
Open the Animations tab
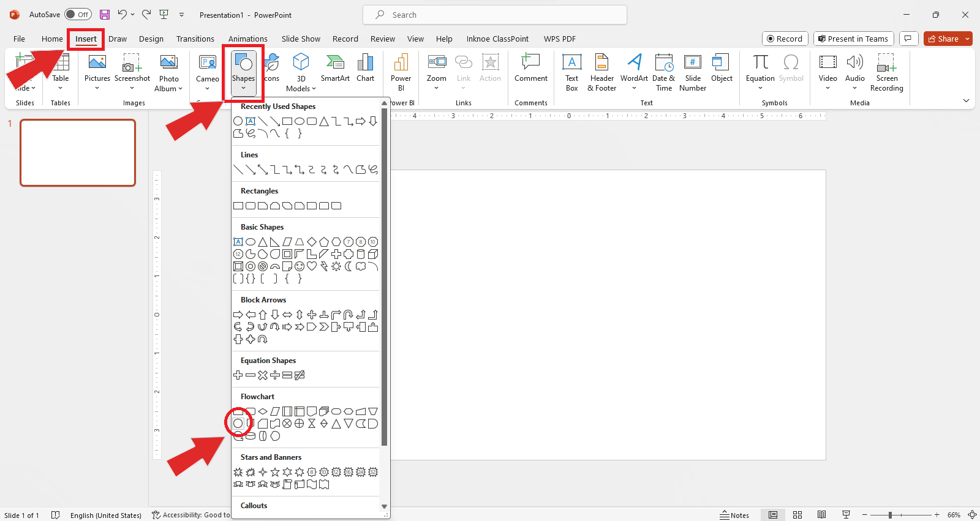pos(248,39)
